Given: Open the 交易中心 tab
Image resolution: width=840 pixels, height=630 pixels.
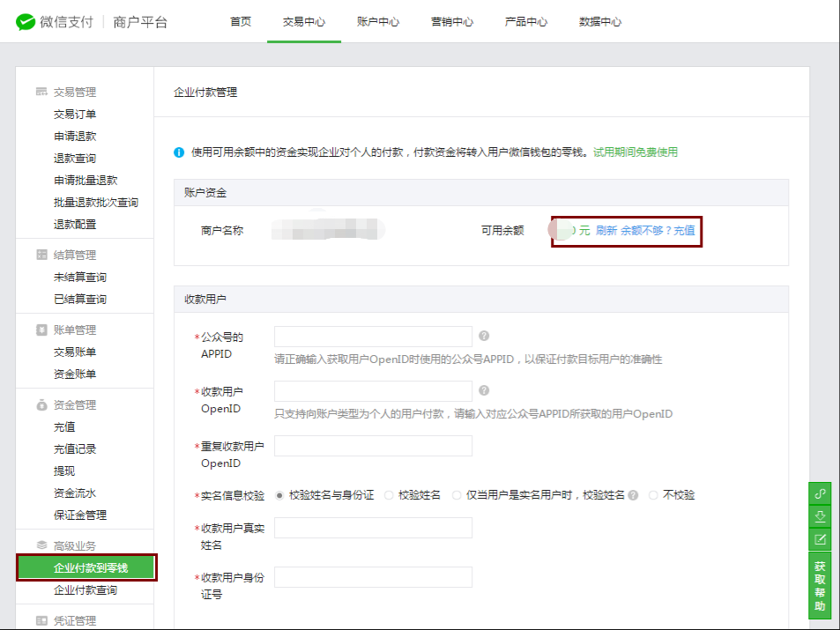Looking at the screenshot, I should tap(304, 22).
